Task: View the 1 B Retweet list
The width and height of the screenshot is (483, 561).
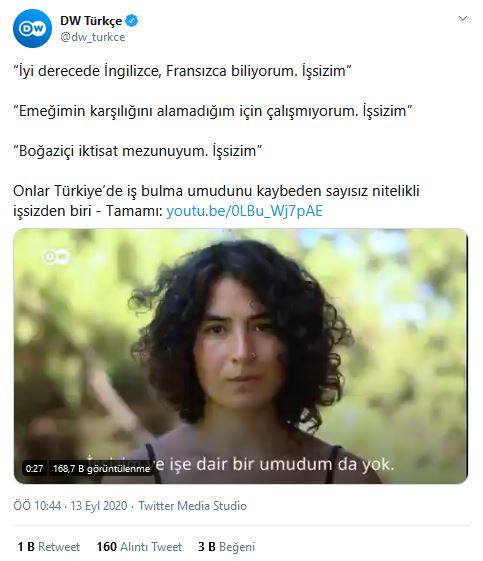Action: pyautogui.click(x=49, y=546)
